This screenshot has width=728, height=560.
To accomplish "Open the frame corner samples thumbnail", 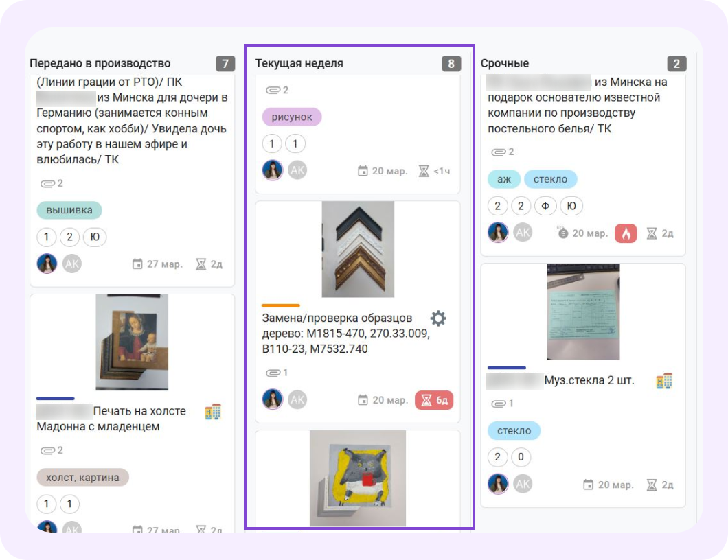I will click(x=358, y=249).
